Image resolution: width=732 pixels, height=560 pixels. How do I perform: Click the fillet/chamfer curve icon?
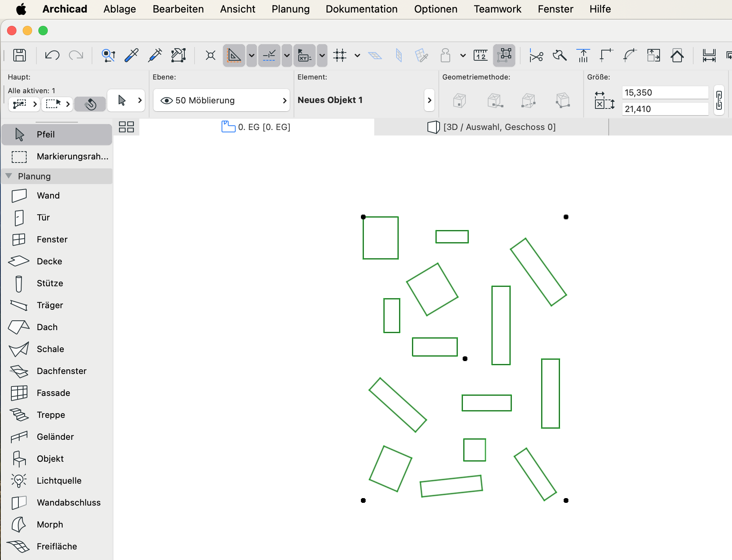tap(630, 55)
